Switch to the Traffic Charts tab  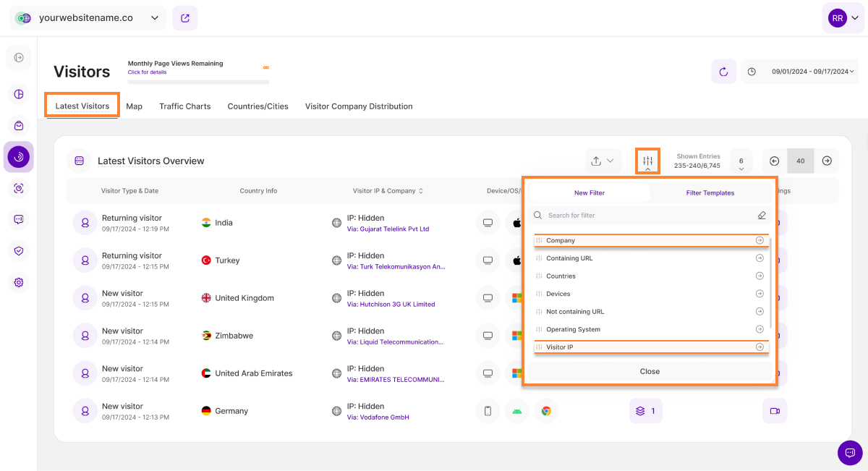coord(185,106)
